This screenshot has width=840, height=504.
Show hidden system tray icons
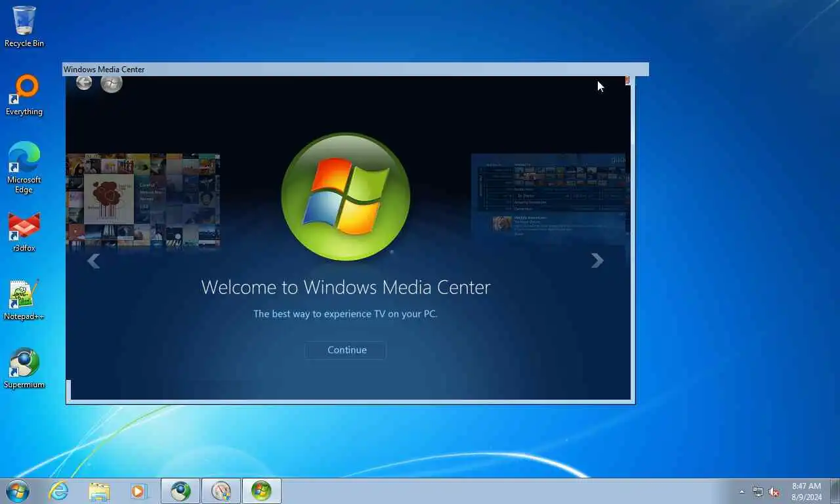742,492
